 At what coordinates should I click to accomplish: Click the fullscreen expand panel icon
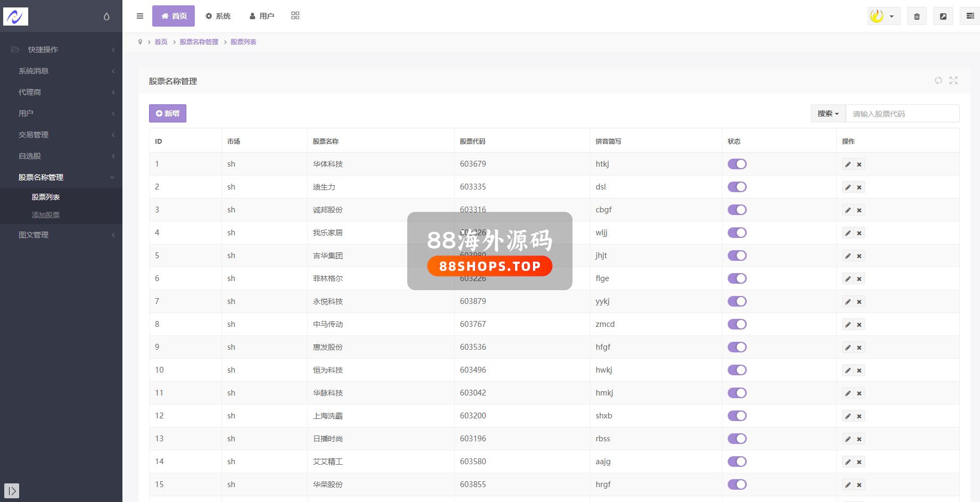(953, 80)
